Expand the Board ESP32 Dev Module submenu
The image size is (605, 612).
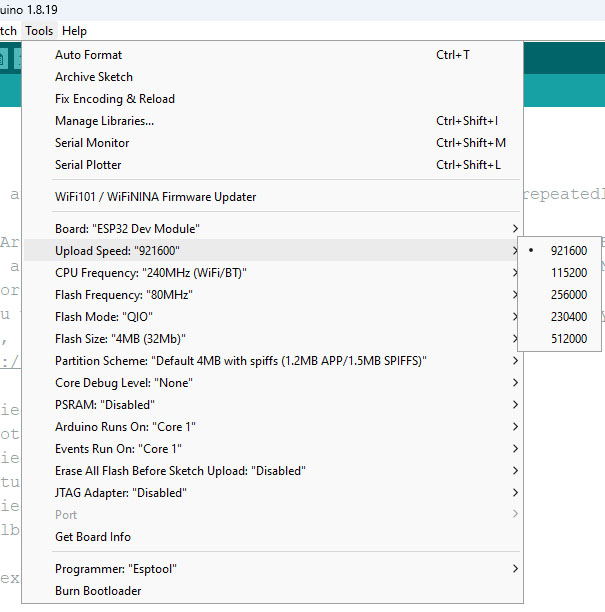coord(127,229)
